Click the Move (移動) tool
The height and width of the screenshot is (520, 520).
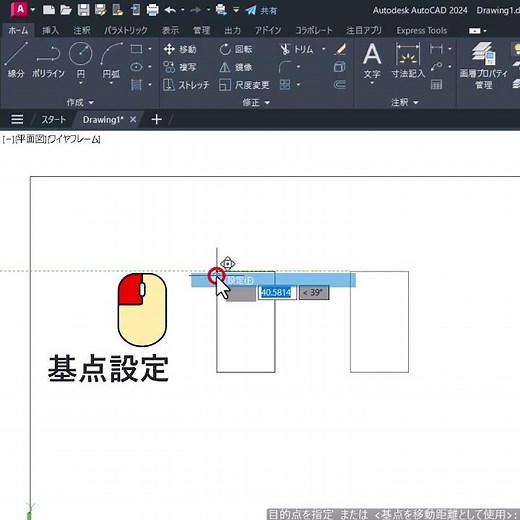click(x=180, y=49)
